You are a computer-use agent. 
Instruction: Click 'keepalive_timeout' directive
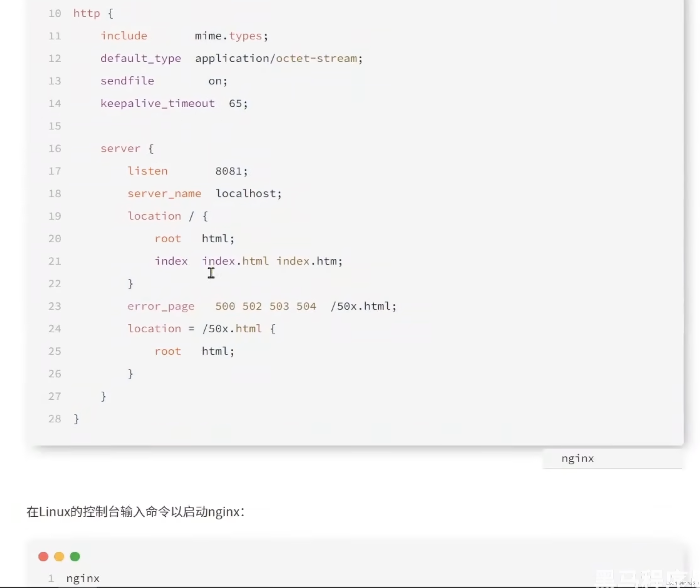click(157, 104)
